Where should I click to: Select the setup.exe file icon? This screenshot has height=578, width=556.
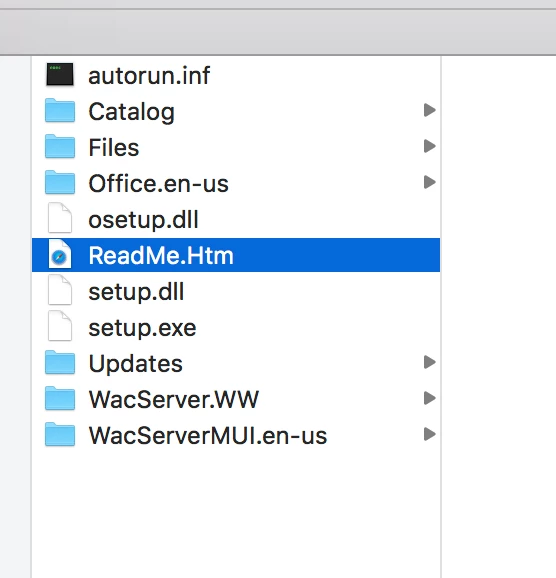(x=60, y=326)
